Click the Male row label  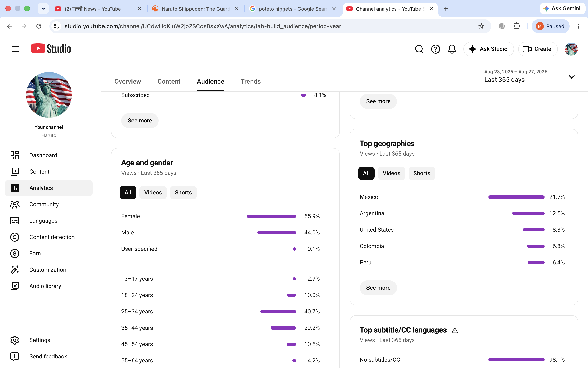pos(127,232)
